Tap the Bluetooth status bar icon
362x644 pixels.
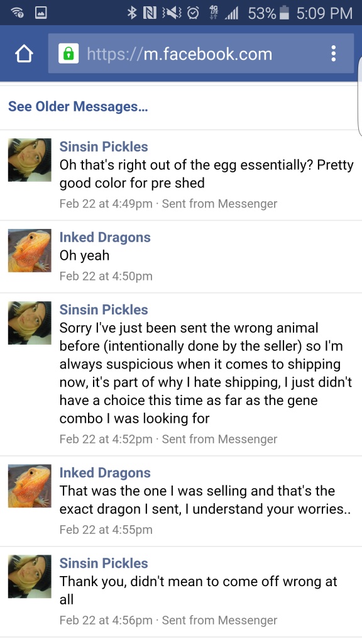click(131, 13)
